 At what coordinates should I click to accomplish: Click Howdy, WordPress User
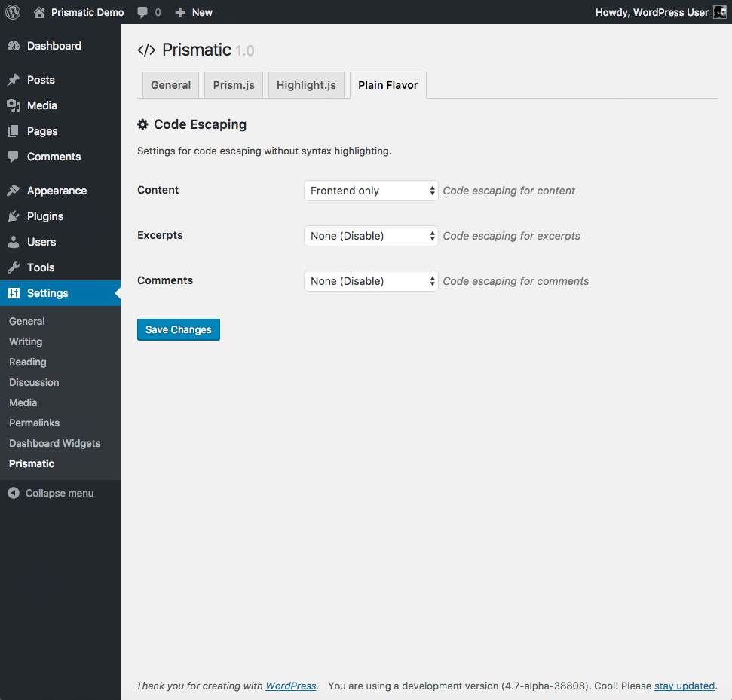(651, 13)
